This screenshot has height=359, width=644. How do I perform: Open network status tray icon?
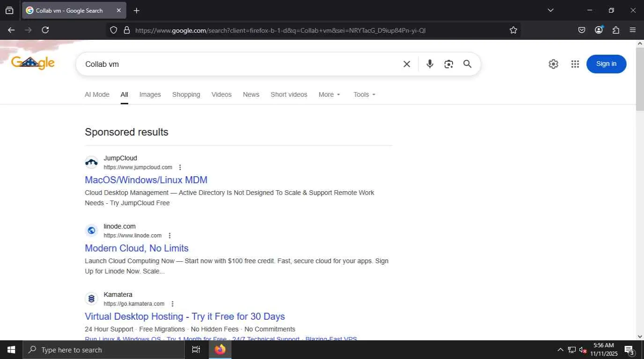click(571, 350)
